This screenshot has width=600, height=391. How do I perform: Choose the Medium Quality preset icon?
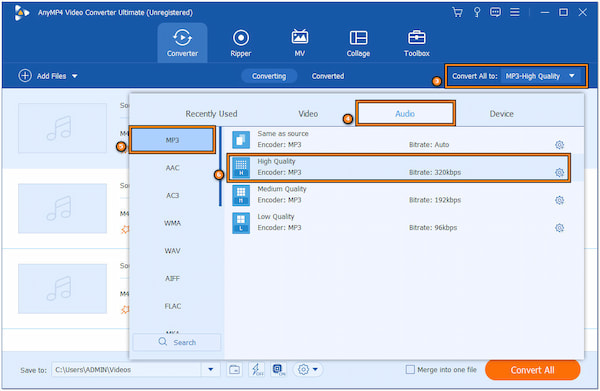pos(241,195)
